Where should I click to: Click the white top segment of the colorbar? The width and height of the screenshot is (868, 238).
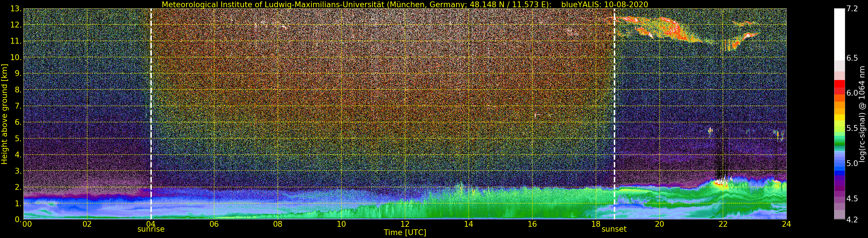coord(839,34)
